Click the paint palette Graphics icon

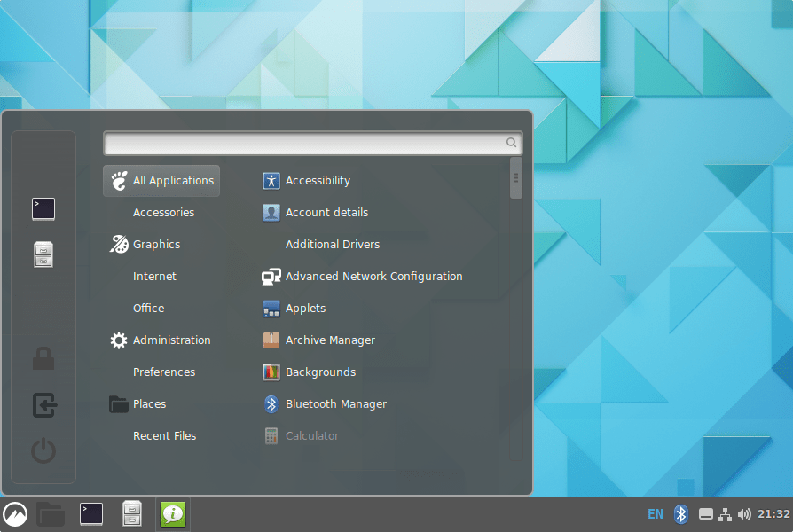coord(119,244)
